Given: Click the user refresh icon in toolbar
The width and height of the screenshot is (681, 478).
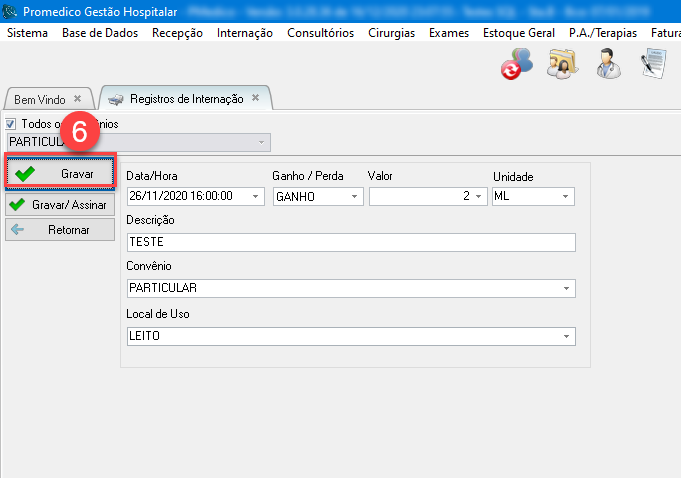Looking at the screenshot, I should coord(516,64).
